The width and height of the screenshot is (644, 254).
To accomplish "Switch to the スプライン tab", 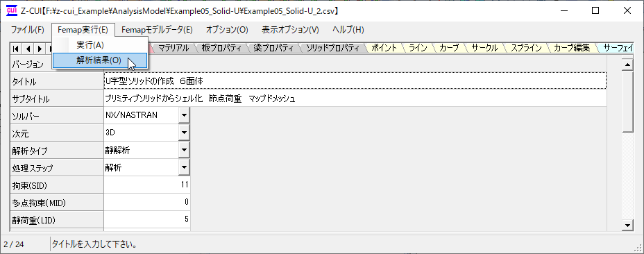I will [526, 48].
